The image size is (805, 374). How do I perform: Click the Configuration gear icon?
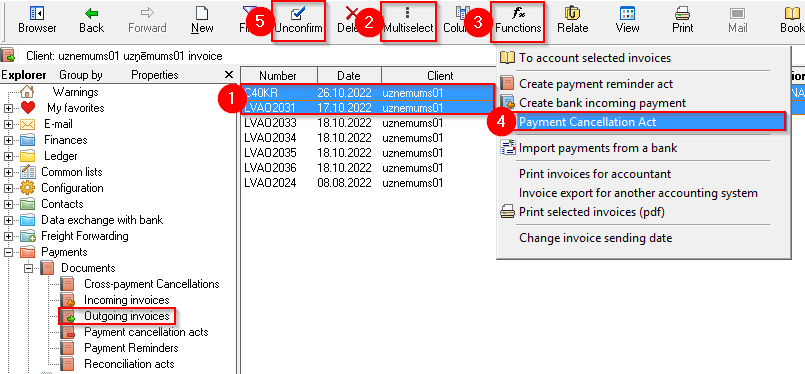tap(28, 188)
